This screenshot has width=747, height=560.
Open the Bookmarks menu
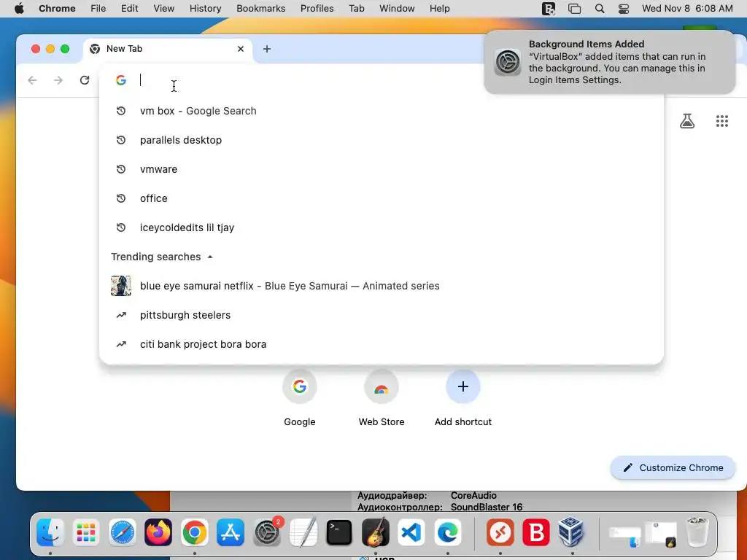coord(260,8)
